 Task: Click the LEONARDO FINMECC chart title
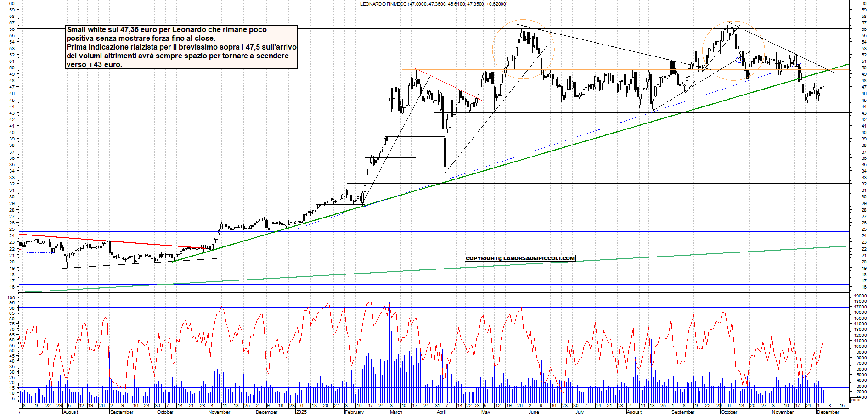tap(434, 4)
